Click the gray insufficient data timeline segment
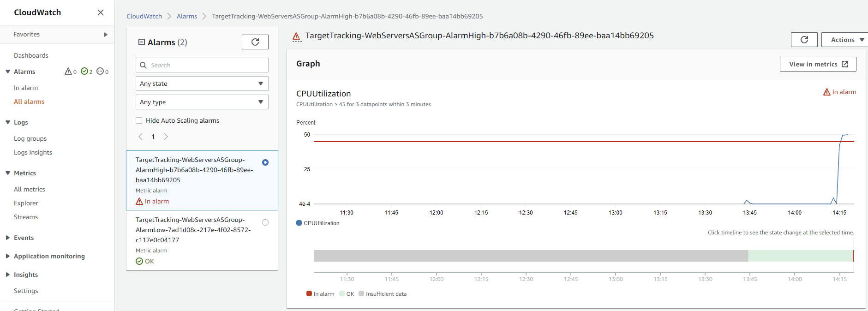868x311 pixels. coord(531,256)
